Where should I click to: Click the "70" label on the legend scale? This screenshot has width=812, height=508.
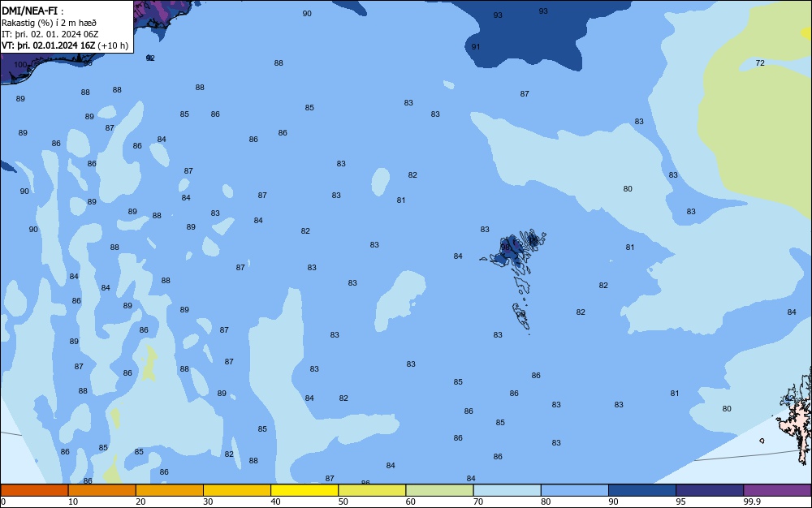478,502
